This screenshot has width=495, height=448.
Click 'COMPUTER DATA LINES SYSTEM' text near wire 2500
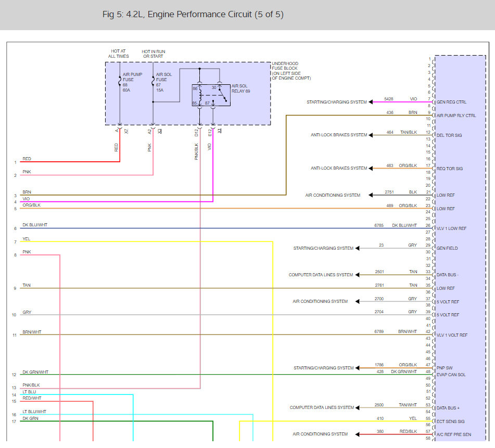tap(322, 407)
